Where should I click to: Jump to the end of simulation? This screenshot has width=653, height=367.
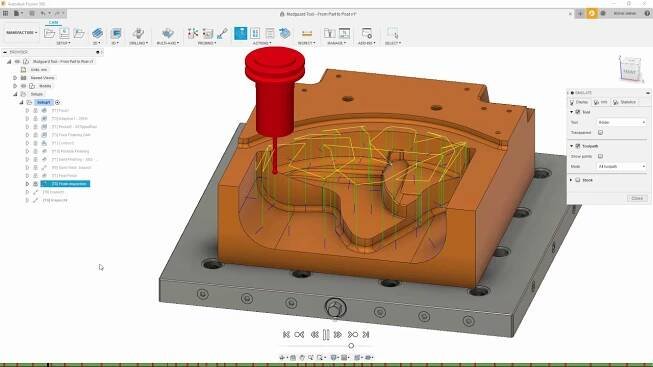[366, 335]
